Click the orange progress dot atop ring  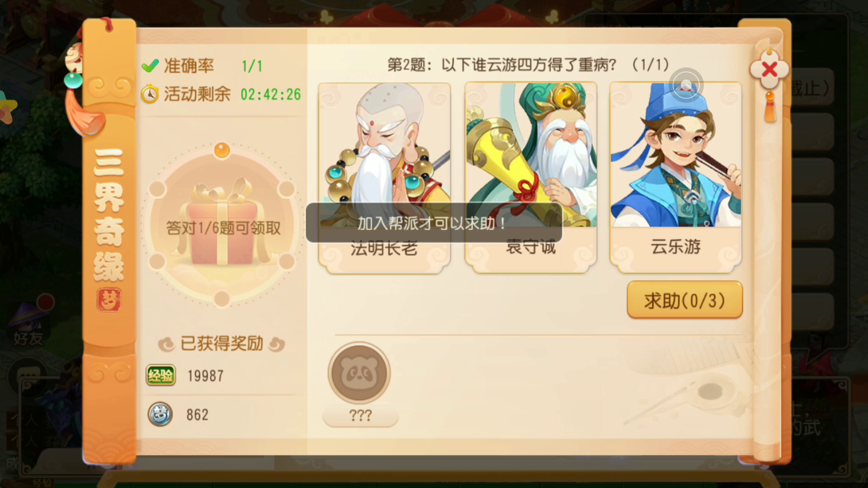pos(222,150)
